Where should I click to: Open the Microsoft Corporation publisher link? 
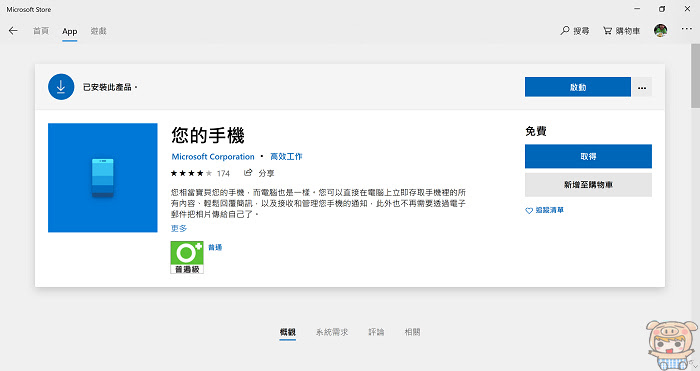pyautogui.click(x=213, y=157)
